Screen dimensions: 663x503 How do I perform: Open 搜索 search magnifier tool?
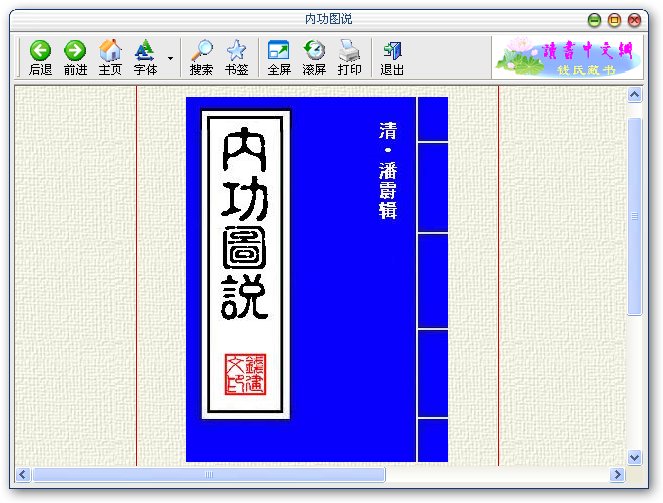[201, 57]
